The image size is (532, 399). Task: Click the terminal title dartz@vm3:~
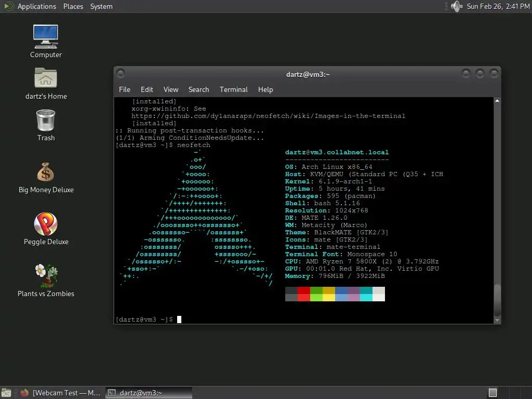click(308, 74)
